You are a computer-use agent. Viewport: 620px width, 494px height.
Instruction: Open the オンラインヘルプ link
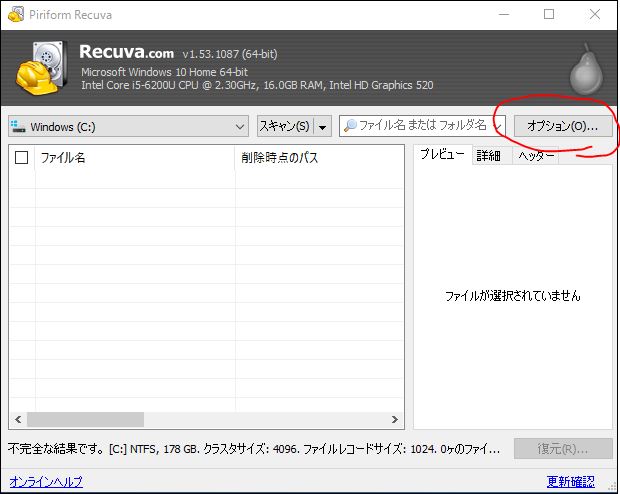(x=46, y=482)
